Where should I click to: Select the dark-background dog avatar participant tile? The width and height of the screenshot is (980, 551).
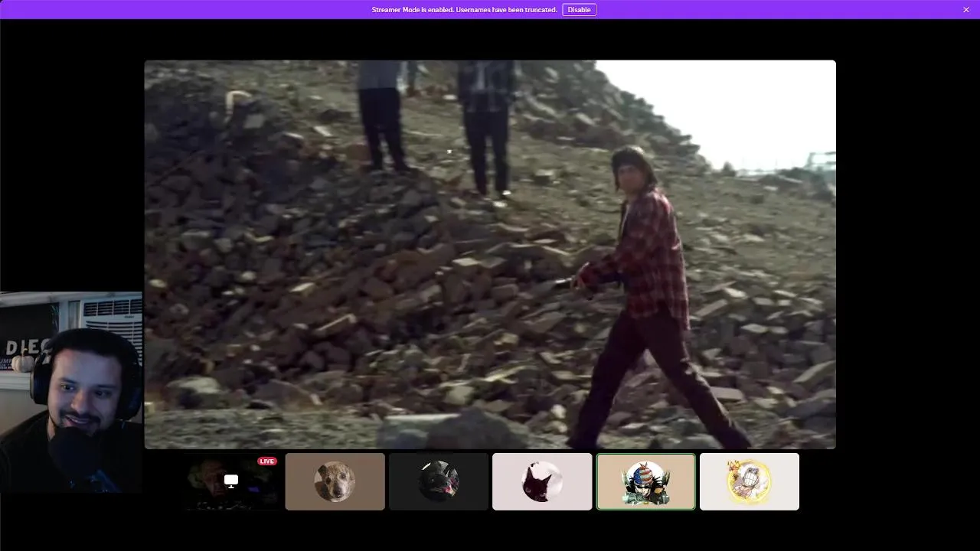click(439, 481)
